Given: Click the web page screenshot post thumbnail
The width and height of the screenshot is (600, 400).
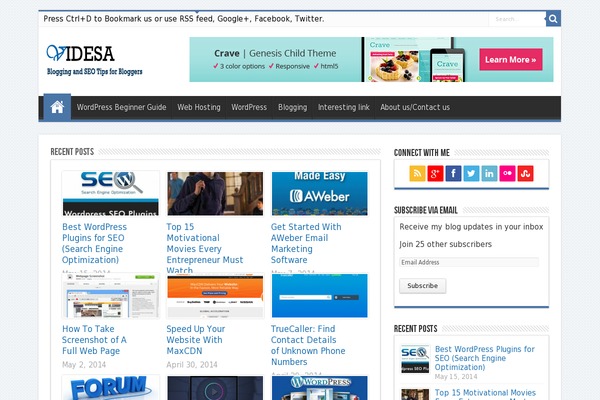Looking at the screenshot, I should (x=111, y=296).
